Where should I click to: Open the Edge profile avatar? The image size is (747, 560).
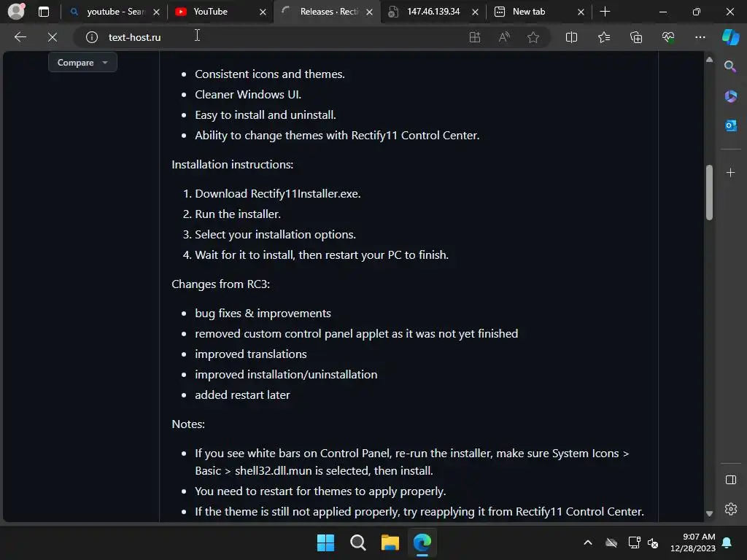(17, 11)
